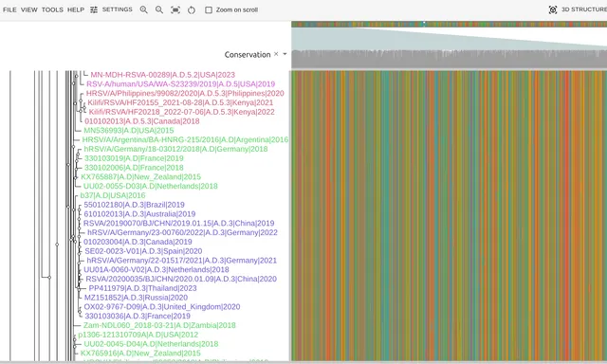Select Zam-NDL060_2018-03-21|A.D|Zambia|2018
607x364 pixels.
coord(159,325)
